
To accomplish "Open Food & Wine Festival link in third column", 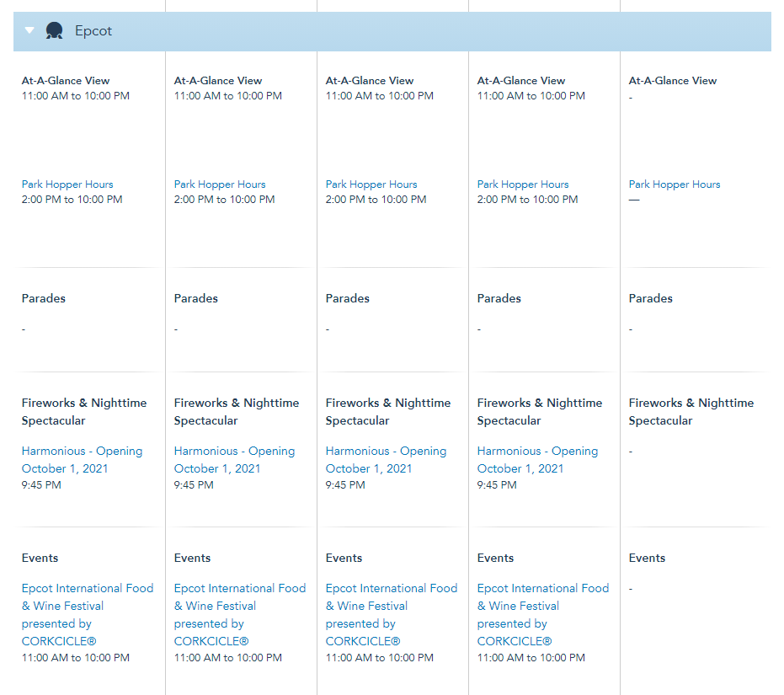I will coord(392,614).
